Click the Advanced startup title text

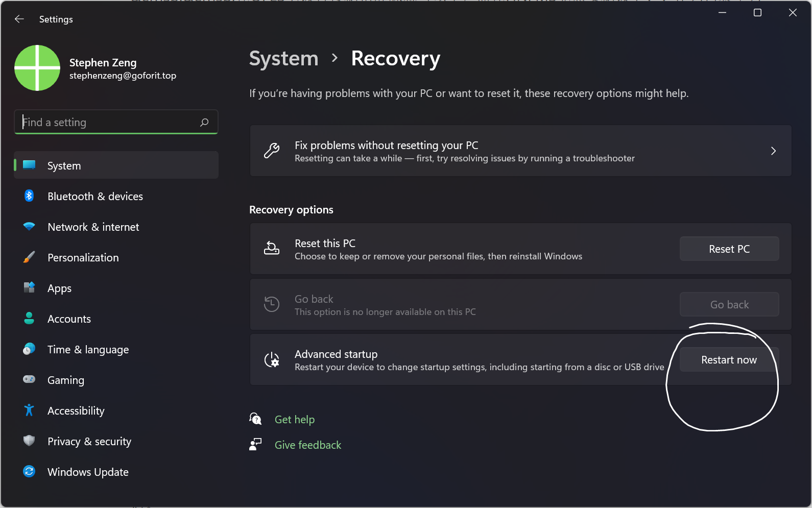(x=336, y=354)
